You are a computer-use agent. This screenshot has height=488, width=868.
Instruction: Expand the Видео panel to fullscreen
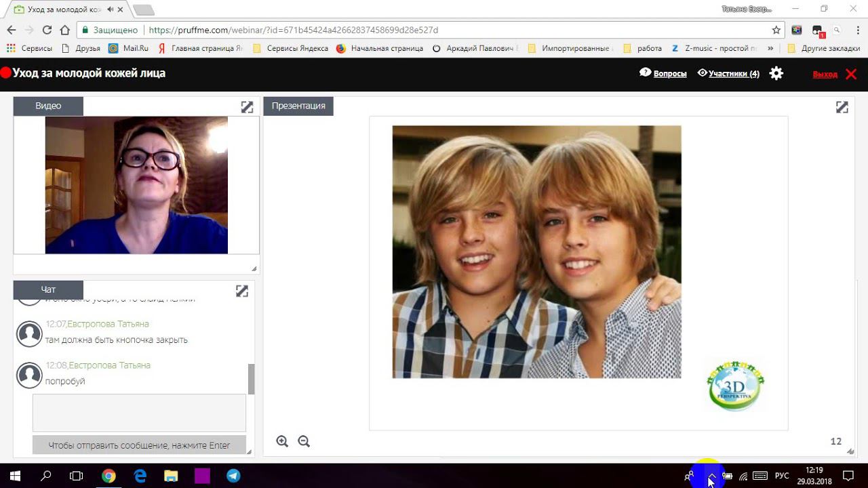(x=247, y=107)
